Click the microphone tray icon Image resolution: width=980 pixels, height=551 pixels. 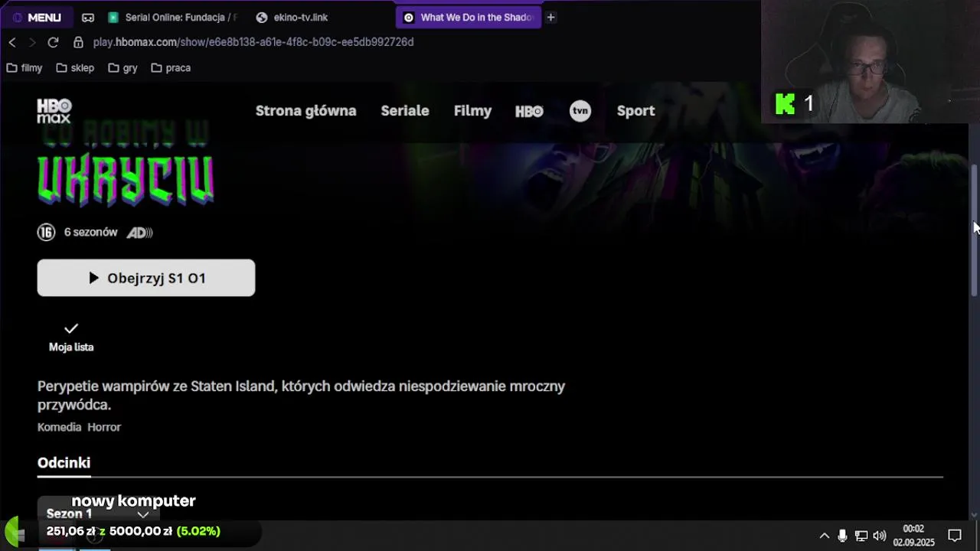pos(842,536)
